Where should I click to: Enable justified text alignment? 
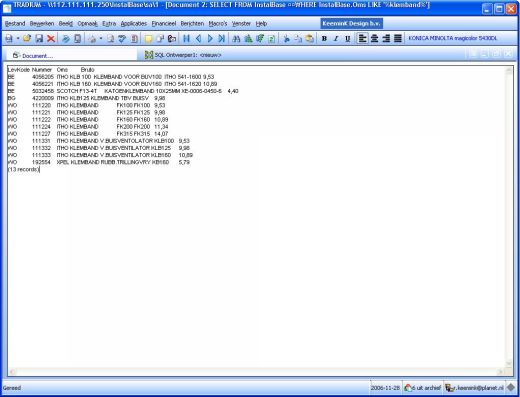[x=398, y=39]
